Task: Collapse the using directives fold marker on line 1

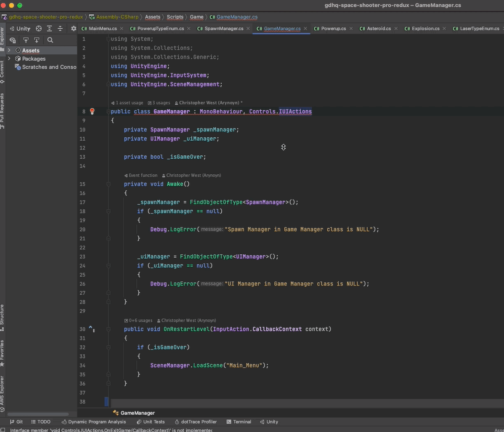Action: [108, 39]
